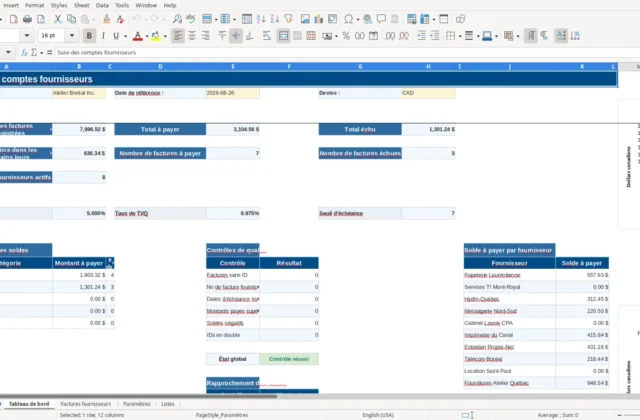The width and height of the screenshot is (640, 420).
Task: Toggle Align Left
Action: coord(178,36)
